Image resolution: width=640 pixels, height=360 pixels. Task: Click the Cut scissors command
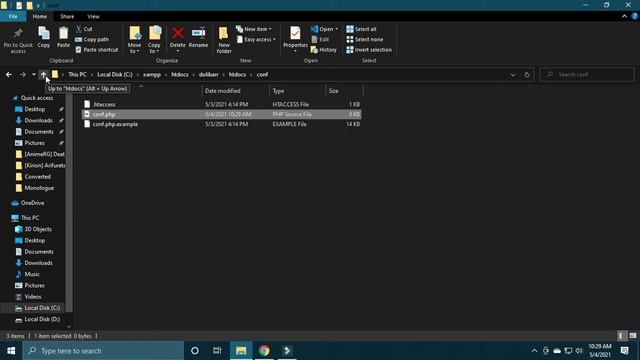pos(84,29)
